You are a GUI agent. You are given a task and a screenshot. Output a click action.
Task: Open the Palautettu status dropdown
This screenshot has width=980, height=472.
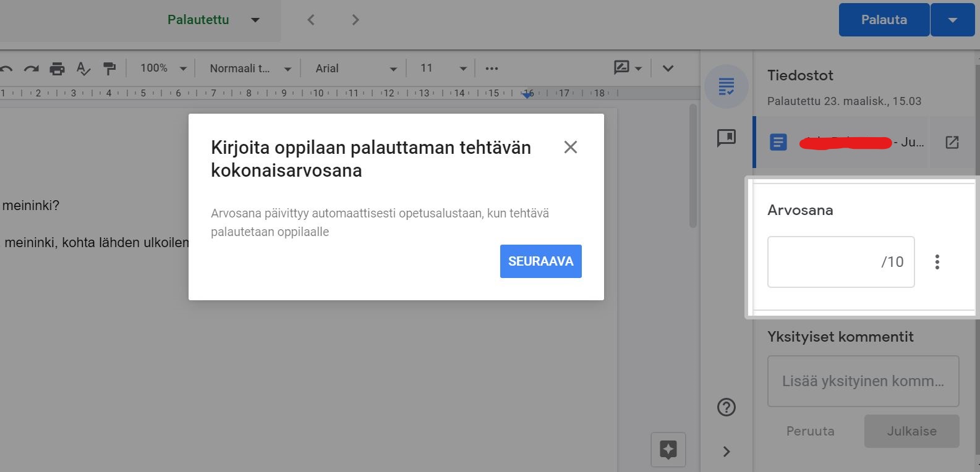click(213, 20)
